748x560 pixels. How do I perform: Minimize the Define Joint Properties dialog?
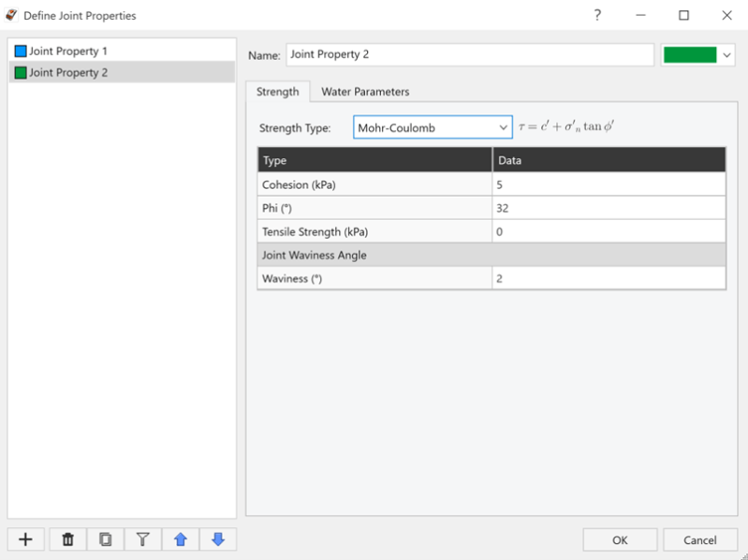(640, 15)
